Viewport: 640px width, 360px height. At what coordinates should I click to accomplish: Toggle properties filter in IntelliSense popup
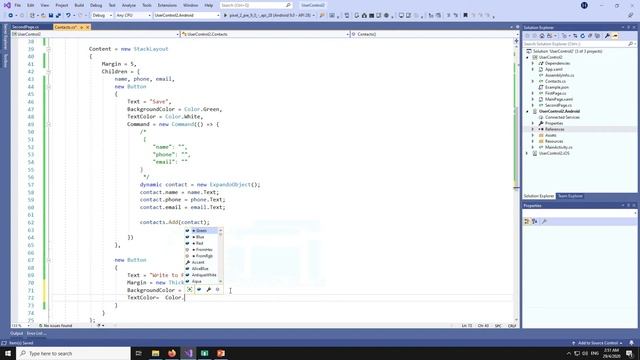[x=209, y=289]
